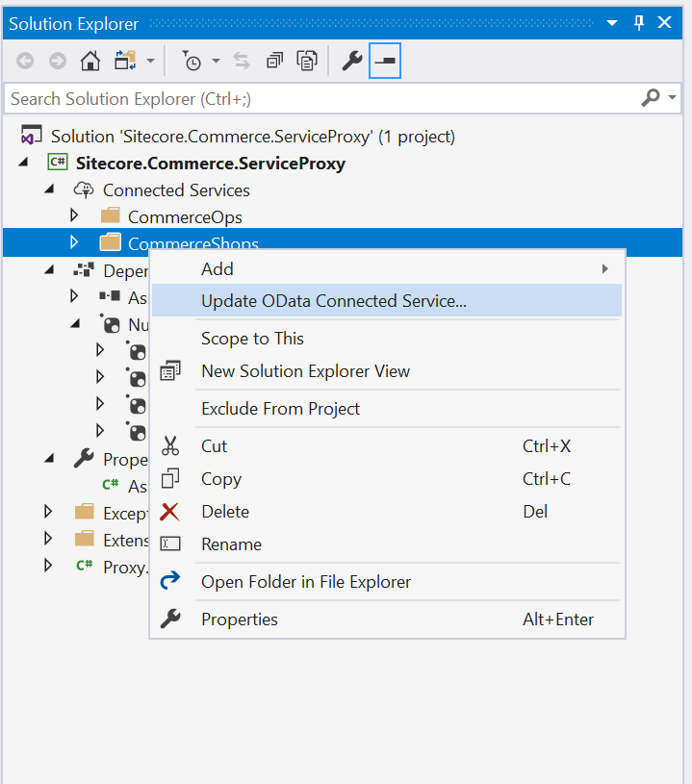Click the Visual Studio solution icon
Viewport: 692px width, 784px height.
click(31, 135)
